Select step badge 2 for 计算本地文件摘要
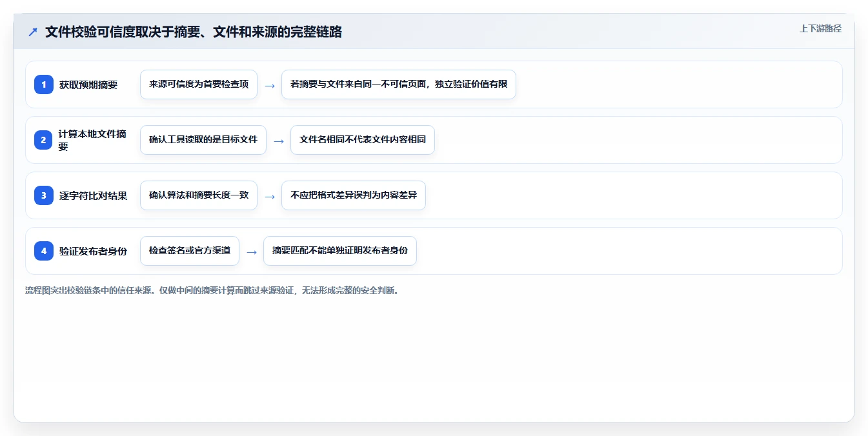 (44, 140)
